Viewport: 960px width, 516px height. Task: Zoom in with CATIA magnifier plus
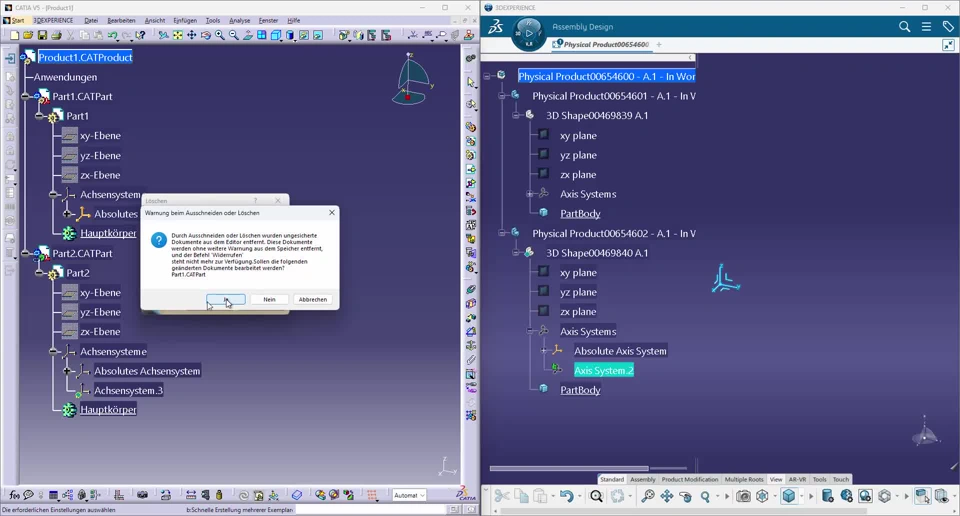click(220, 36)
